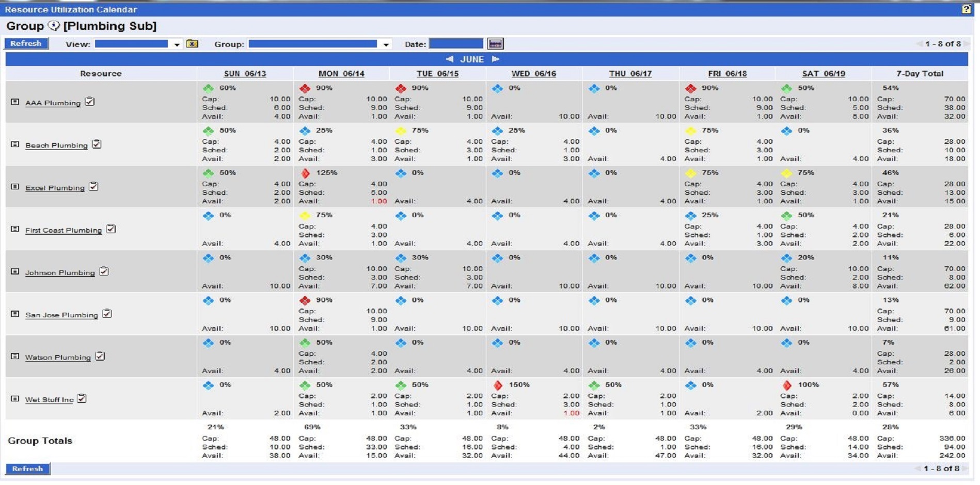Toggle the First Coast Plumbing checkbox

point(111,229)
